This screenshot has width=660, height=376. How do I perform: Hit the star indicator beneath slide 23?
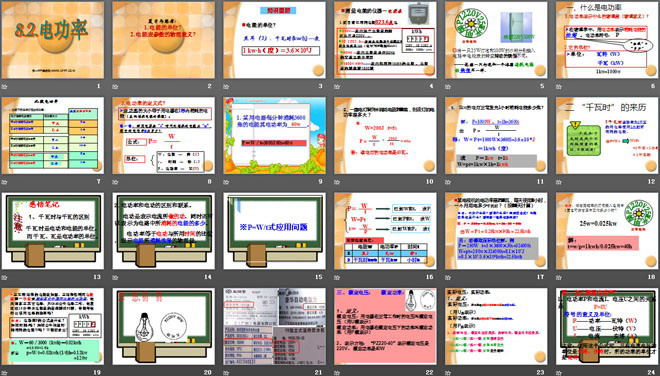coord(448,373)
